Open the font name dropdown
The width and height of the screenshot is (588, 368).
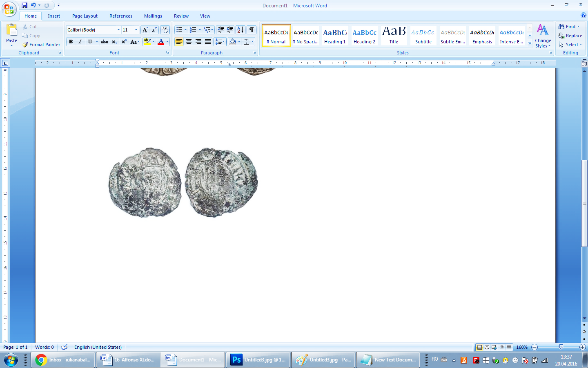(x=118, y=30)
